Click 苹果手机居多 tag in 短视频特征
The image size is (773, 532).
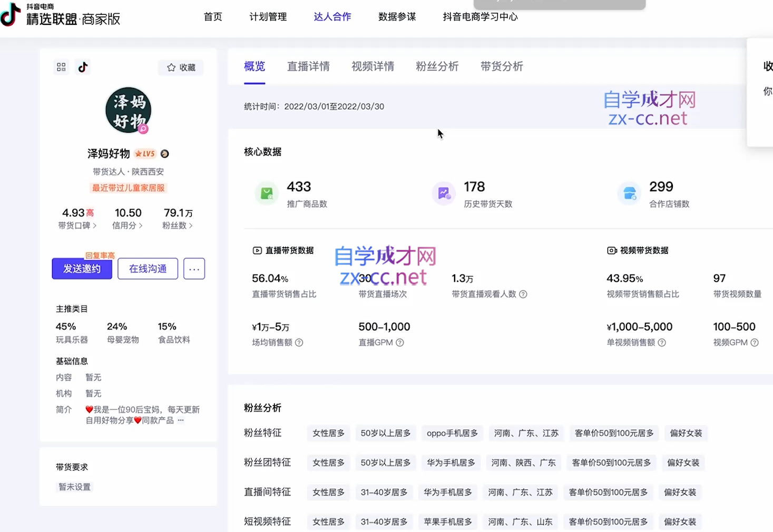(448, 521)
